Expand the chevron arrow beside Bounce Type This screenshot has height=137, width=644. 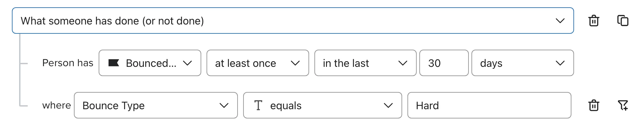pyautogui.click(x=224, y=105)
